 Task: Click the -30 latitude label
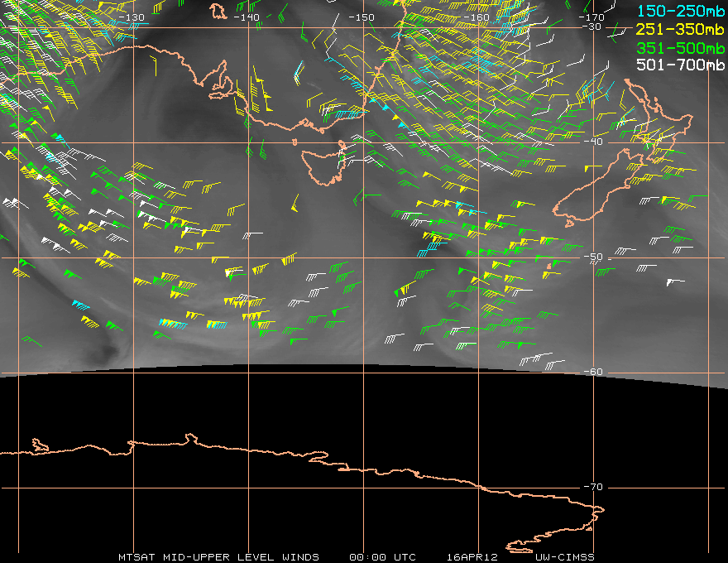click(593, 27)
